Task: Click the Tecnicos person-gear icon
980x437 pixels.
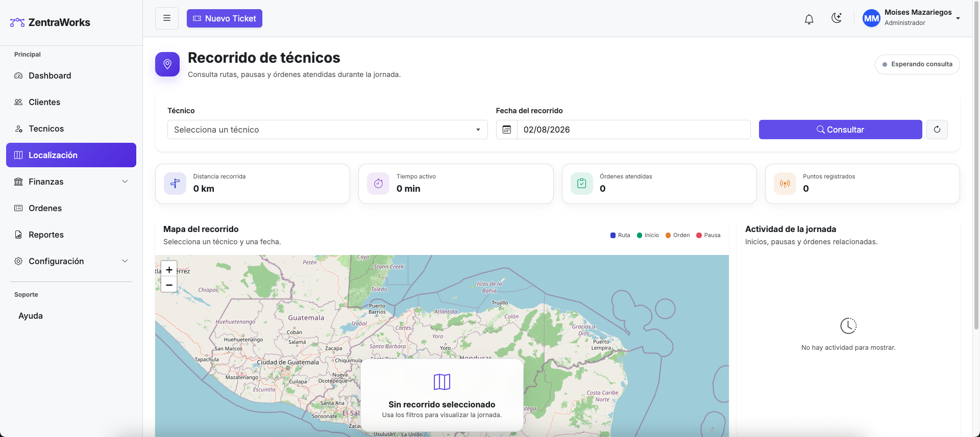Action: point(18,128)
